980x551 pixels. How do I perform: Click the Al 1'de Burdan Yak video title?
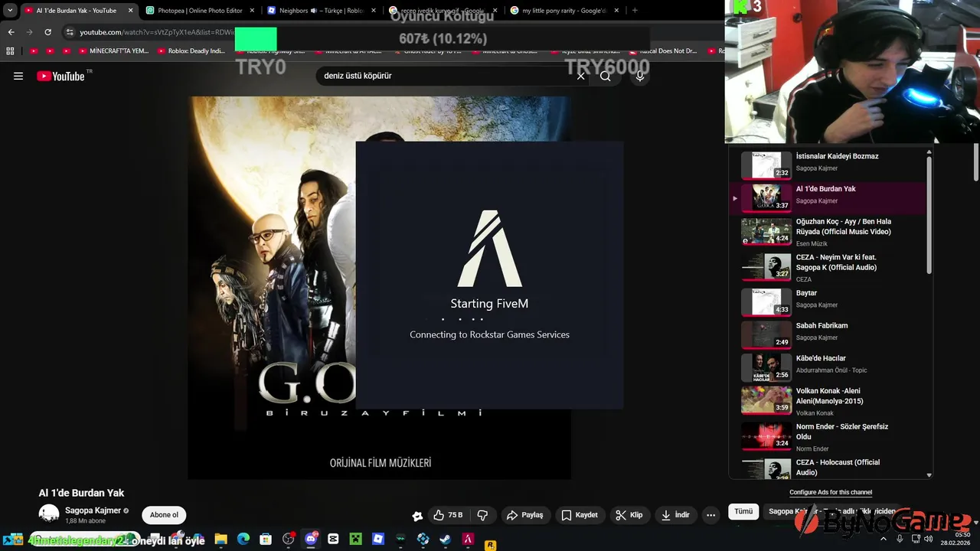(81, 493)
